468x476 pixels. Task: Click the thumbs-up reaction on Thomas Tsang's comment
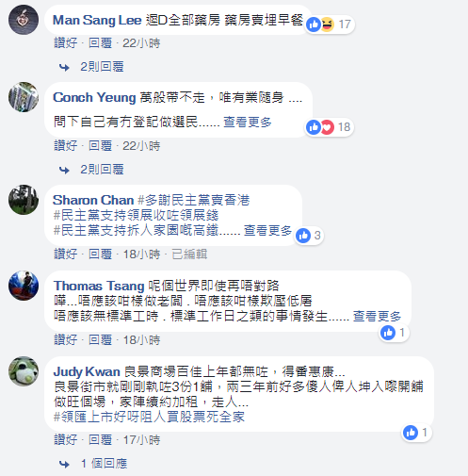(x=388, y=333)
